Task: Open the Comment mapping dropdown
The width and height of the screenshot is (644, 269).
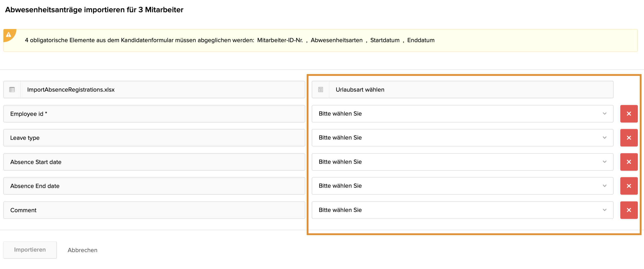Action: [462, 210]
